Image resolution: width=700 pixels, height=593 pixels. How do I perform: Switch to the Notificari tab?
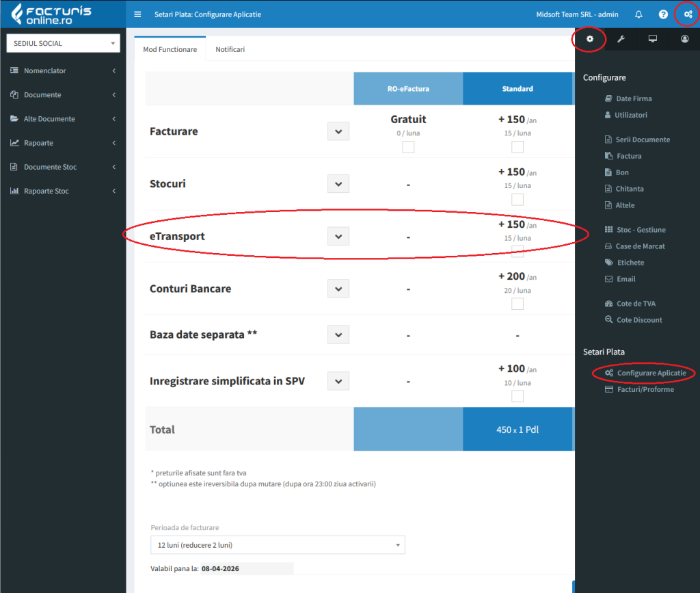coord(230,49)
